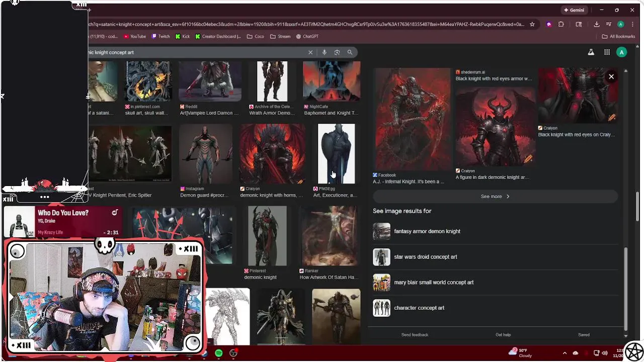Click 'skull art, skull wall...' caption
The width and height of the screenshot is (644, 362).
[x=146, y=113]
